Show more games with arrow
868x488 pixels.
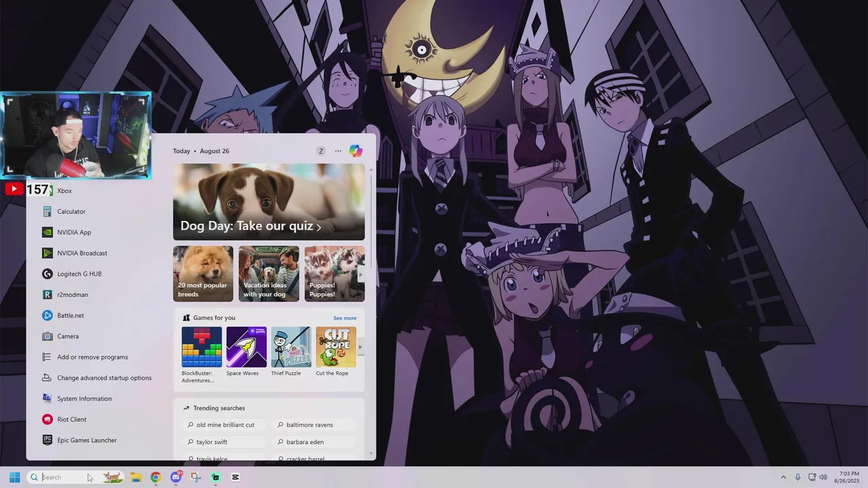(360, 347)
